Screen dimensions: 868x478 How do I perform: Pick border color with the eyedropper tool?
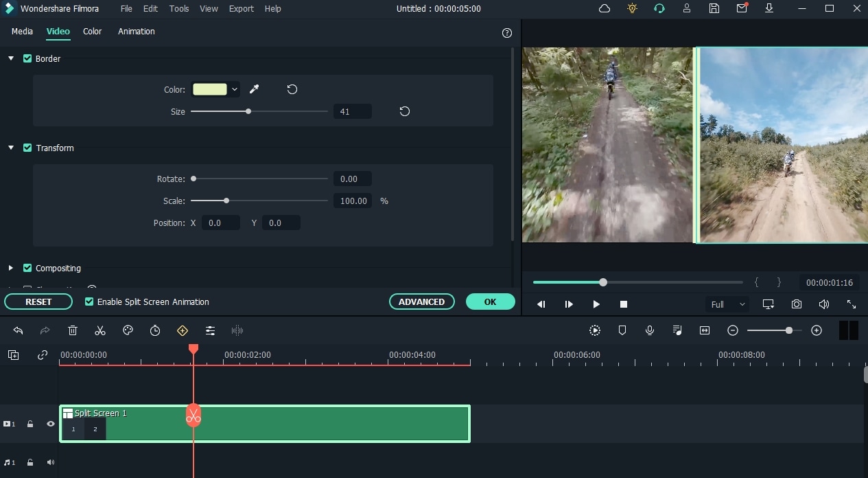(x=254, y=89)
